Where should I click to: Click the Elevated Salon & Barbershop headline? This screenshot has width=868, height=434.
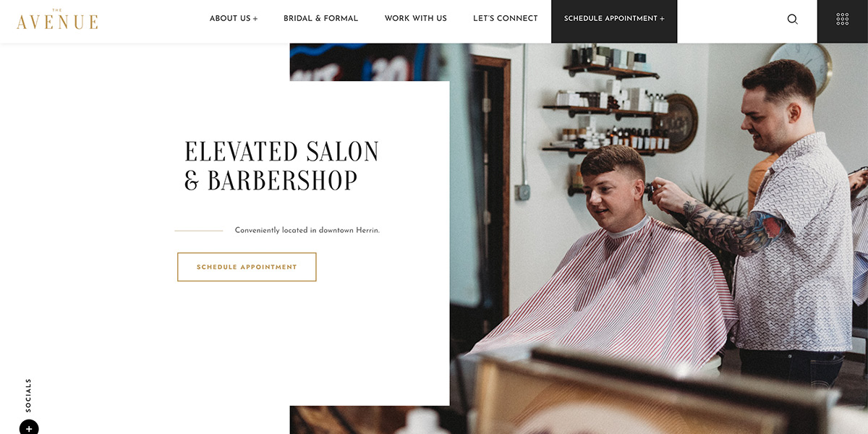pos(282,166)
